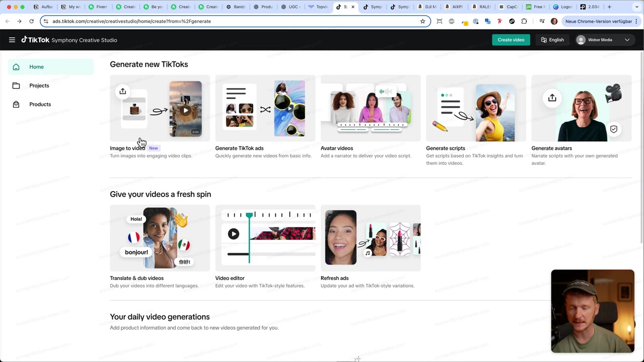Click the Image to video thumbnail

coord(160,108)
